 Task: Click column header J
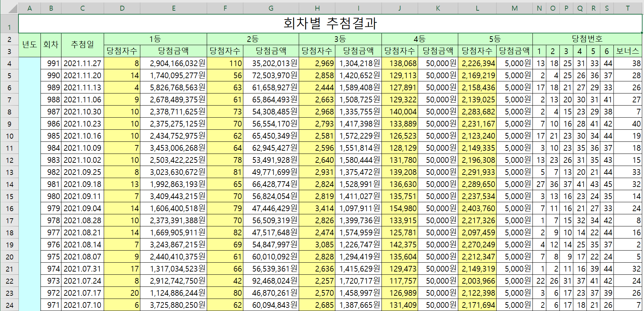[x=400, y=8]
